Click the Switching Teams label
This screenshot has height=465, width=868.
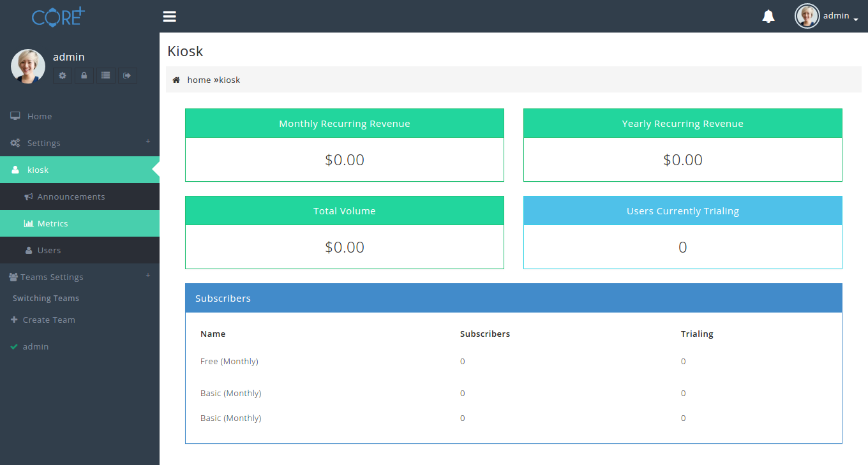(x=46, y=298)
